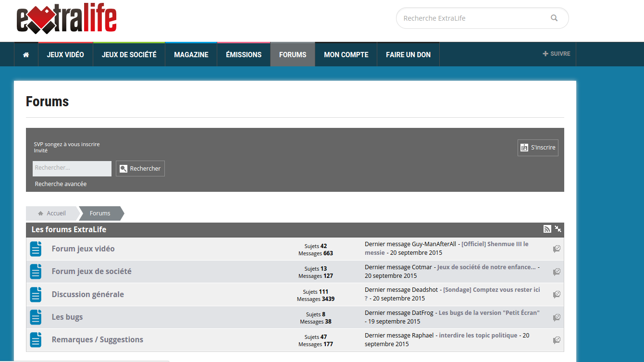Click the Forums breadcrumb
The width and height of the screenshot is (644, 362).
tap(100, 213)
